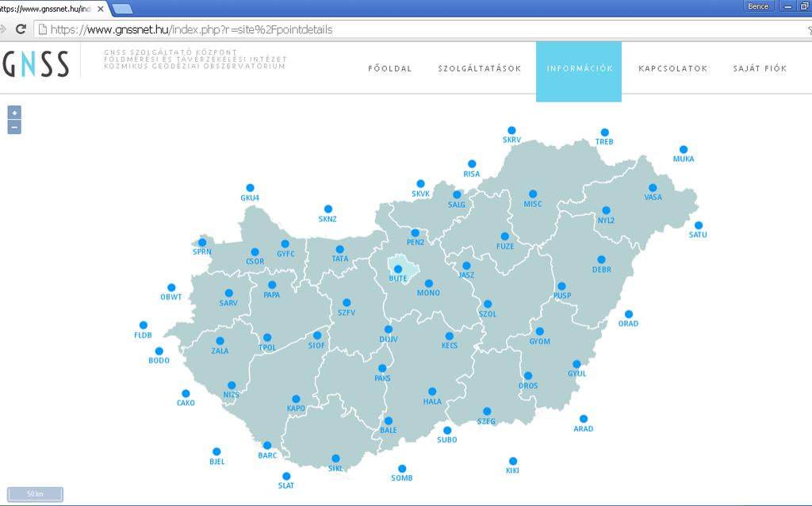The height and width of the screenshot is (506, 812).
Task: Select the CAKO station marker
Action: [186, 393]
